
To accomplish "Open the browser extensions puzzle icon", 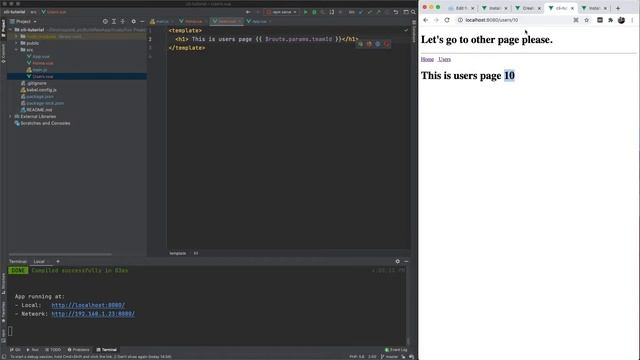I will [611, 20].
